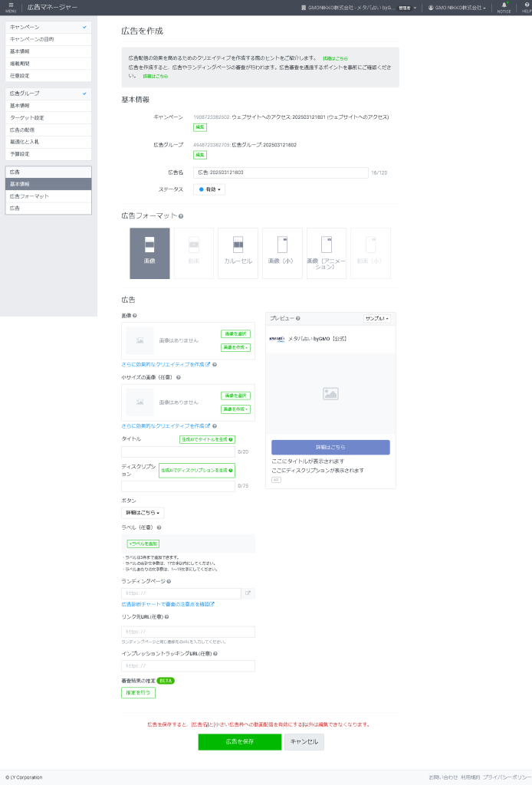
Task: Expand the サンプル1 preview dropdown
Action: (x=376, y=318)
